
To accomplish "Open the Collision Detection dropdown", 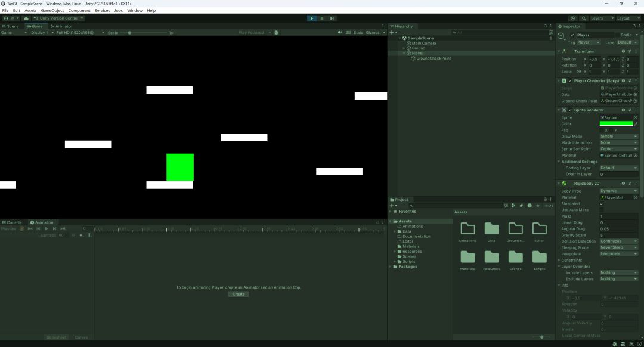I will click(x=618, y=241).
